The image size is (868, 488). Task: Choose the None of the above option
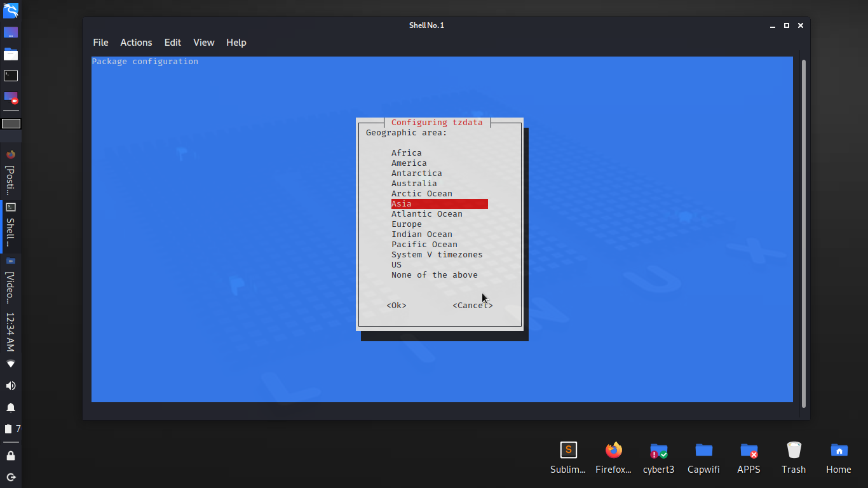(435, 274)
